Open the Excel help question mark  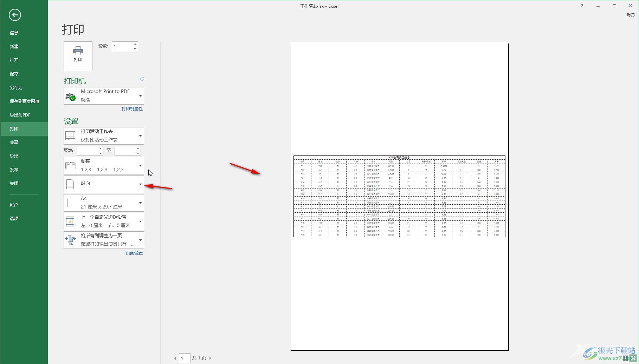pyautogui.click(x=582, y=6)
